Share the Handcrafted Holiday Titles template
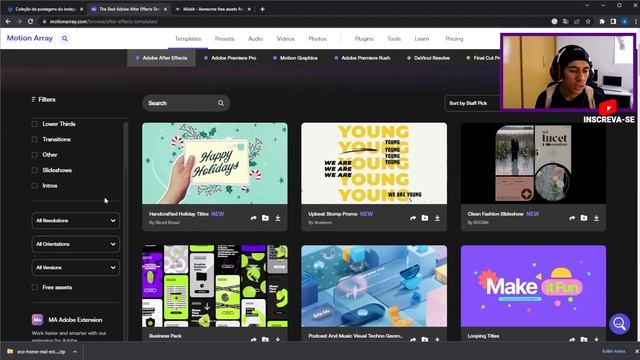Image resolution: width=640 pixels, height=360 pixels. tap(253, 218)
